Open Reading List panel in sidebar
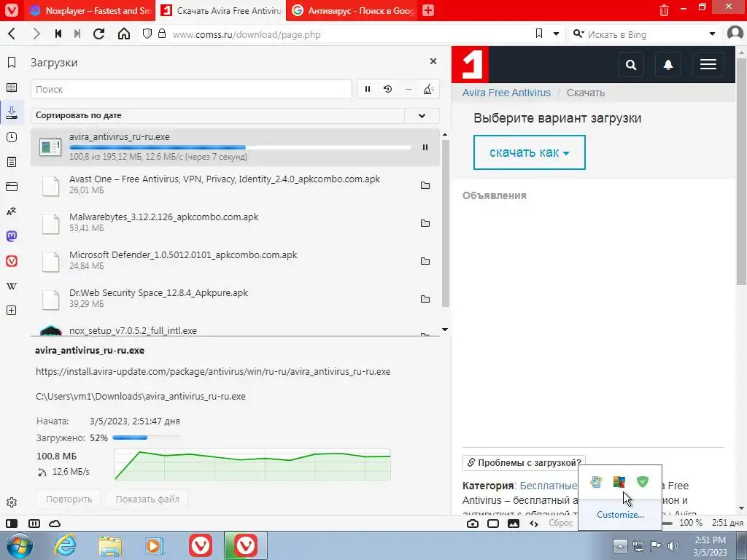Viewport: 747px width, 560px height. 12,87
